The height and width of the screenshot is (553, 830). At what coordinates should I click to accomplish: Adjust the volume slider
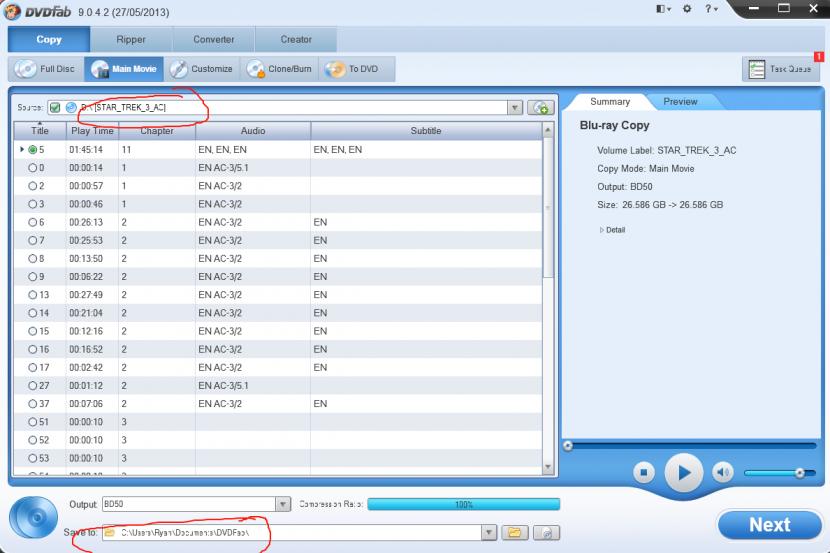(x=798, y=472)
